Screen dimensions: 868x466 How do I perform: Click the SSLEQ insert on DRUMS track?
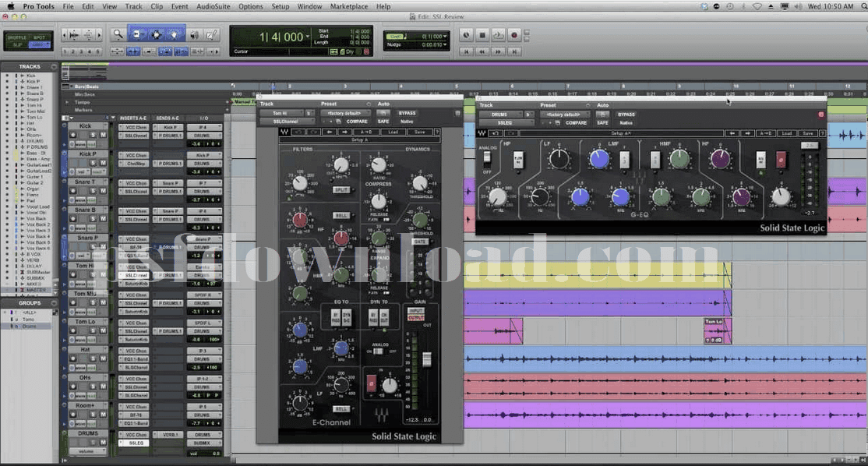tap(134, 443)
